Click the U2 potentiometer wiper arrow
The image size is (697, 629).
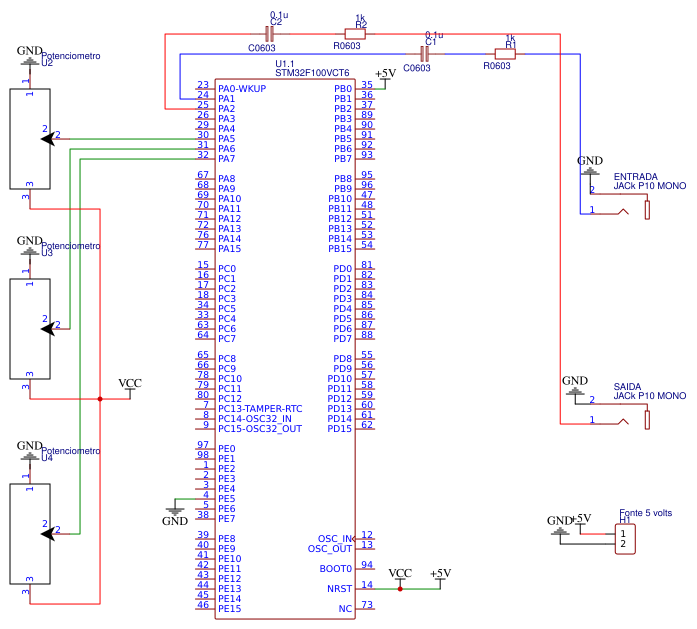[x=48, y=139]
